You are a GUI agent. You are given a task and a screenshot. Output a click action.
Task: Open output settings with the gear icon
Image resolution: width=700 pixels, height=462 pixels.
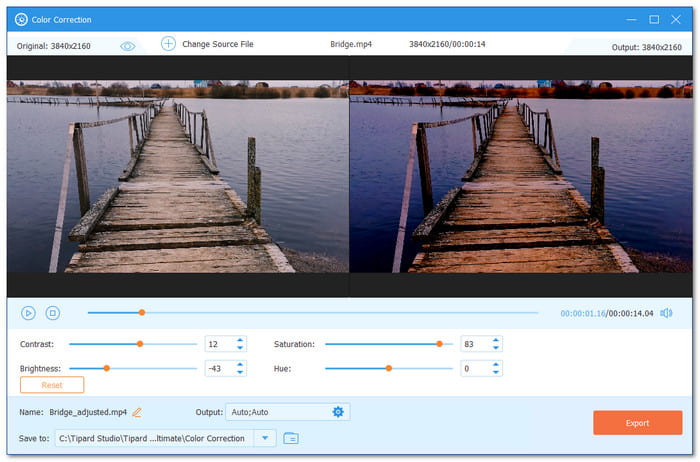[x=338, y=412]
